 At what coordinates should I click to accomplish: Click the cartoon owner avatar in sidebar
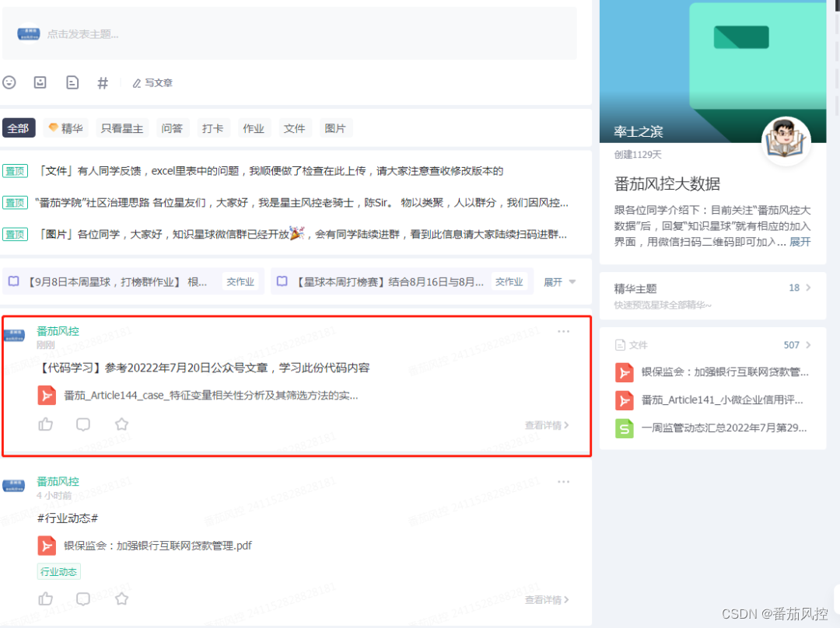coord(786,141)
